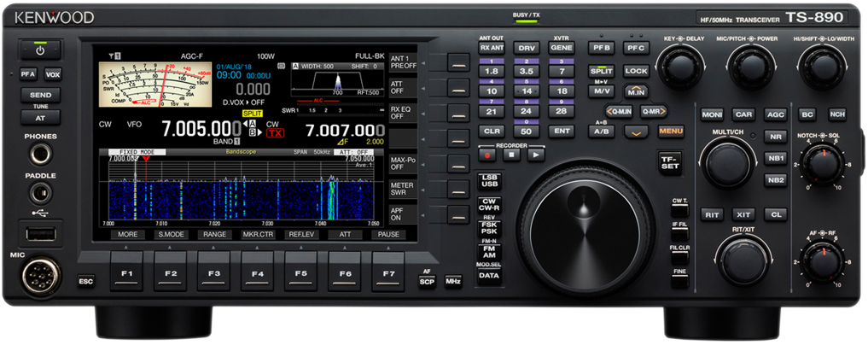
Task: Toggle the NCH notch key
Action: (x=837, y=114)
